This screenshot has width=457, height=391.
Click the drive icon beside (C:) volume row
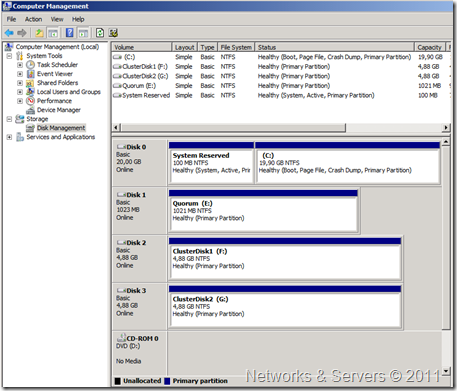pos(117,57)
